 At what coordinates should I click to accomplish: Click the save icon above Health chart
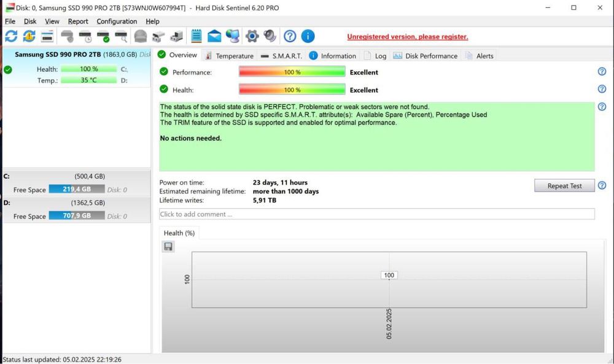click(168, 247)
